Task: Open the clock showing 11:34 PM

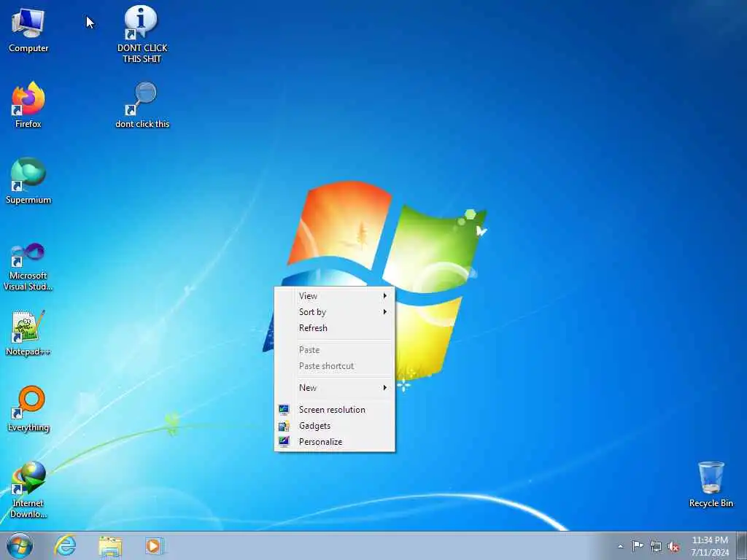Action: [x=710, y=546]
